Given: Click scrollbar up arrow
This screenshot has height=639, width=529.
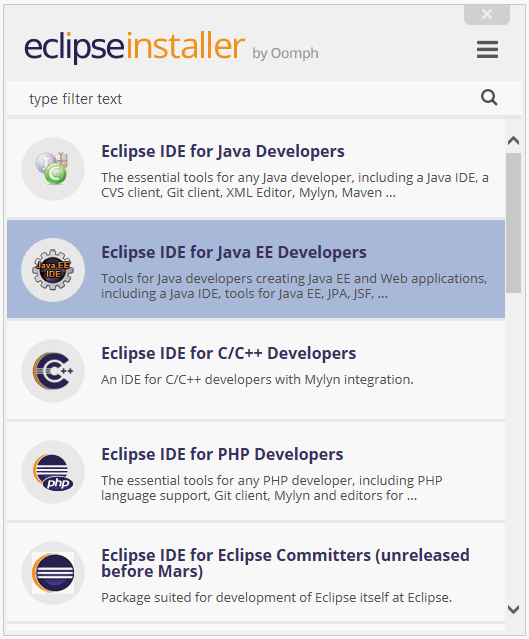Looking at the screenshot, I should [514, 141].
